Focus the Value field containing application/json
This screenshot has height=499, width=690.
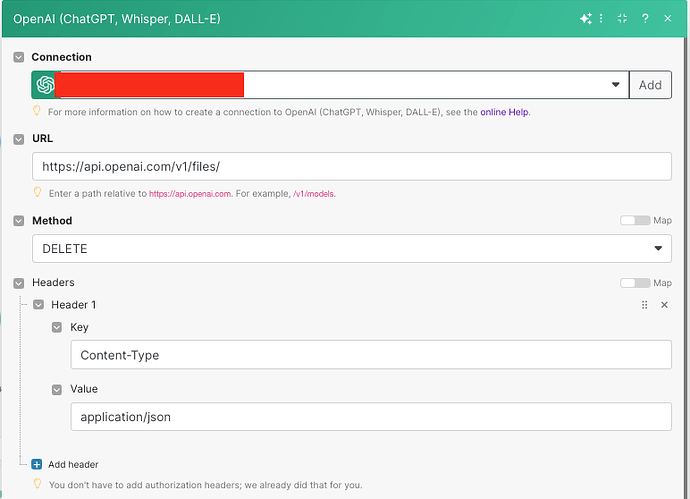[x=371, y=417]
